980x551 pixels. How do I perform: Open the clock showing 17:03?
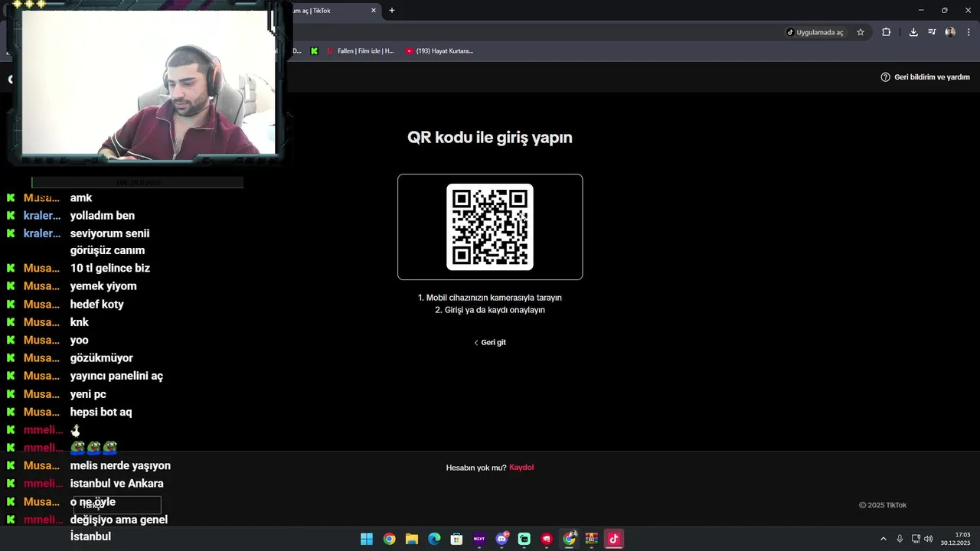click(955, 539)
